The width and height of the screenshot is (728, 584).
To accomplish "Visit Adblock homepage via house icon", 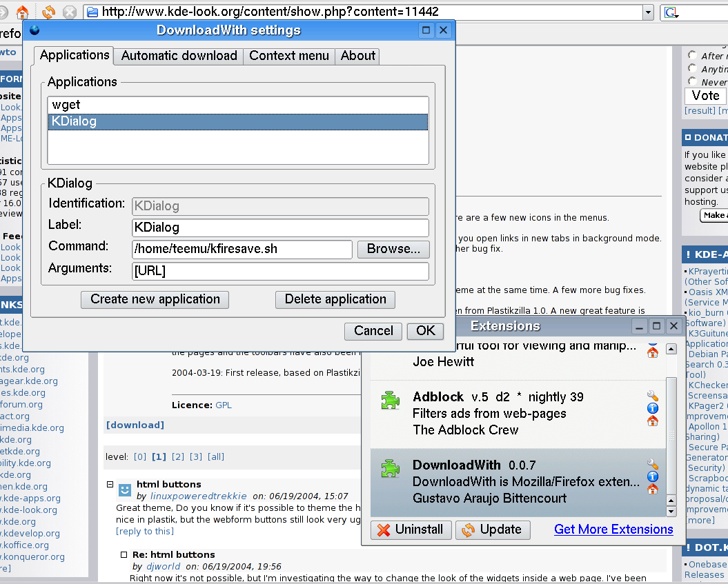I will pyautogui.click(x=652, y=421).
